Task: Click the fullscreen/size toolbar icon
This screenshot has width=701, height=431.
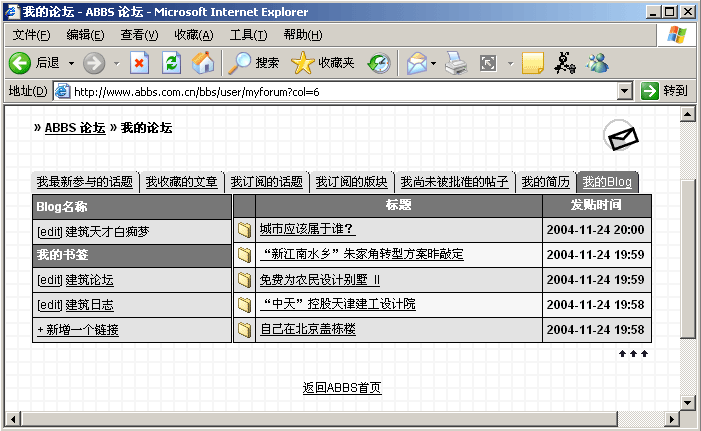Action: tap(488, 63)
